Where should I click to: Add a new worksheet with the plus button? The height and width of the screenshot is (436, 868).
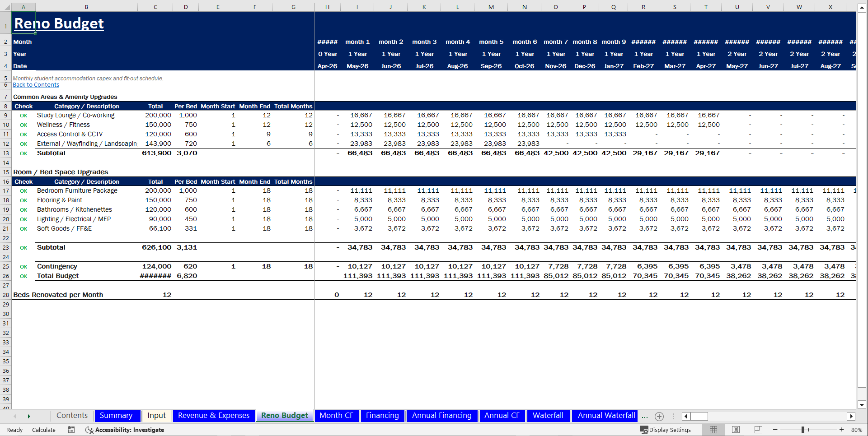point(659,416)
